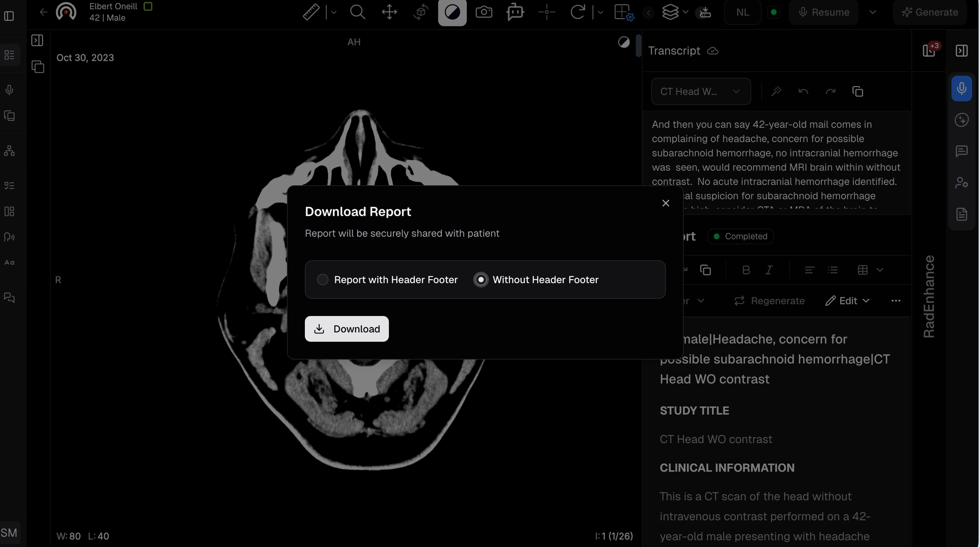Click the Completed status badge
Viewport: 980px width, 547px height.
(740, 236)
